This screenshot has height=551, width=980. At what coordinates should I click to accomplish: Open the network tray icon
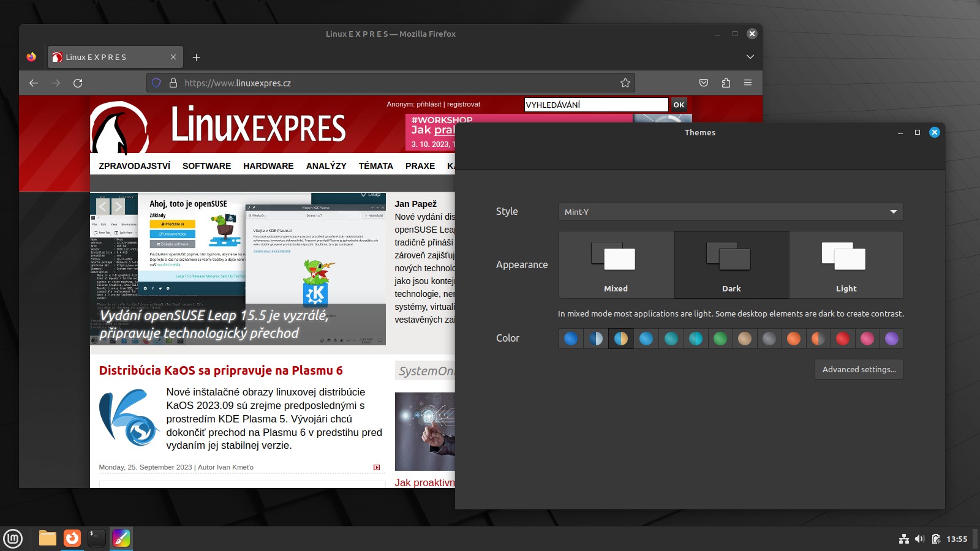903,539
